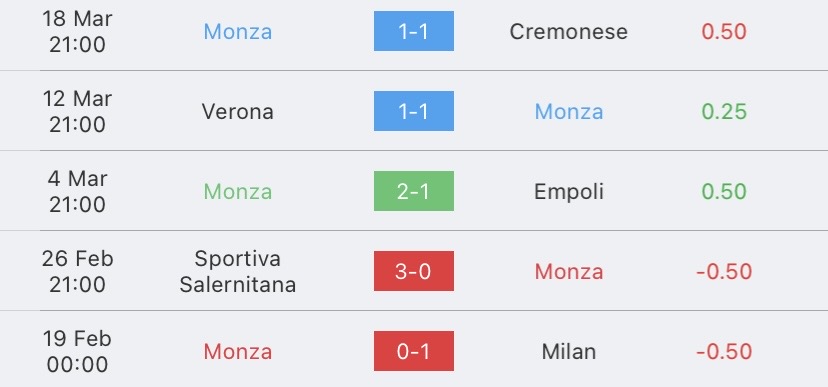Open Cremonese team page
This screenshot has width=828, height=387.
coord(569,32)
